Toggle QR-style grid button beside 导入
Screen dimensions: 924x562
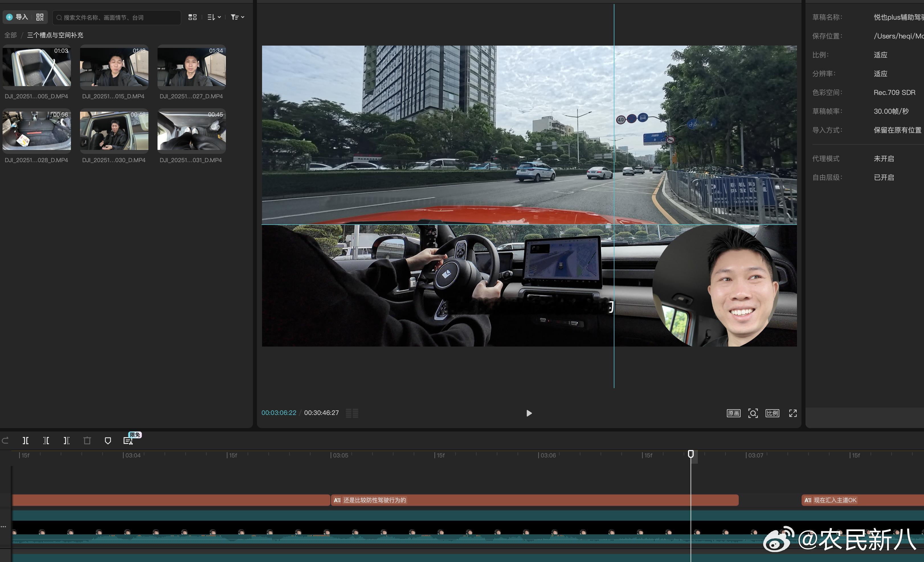[40, 17]
